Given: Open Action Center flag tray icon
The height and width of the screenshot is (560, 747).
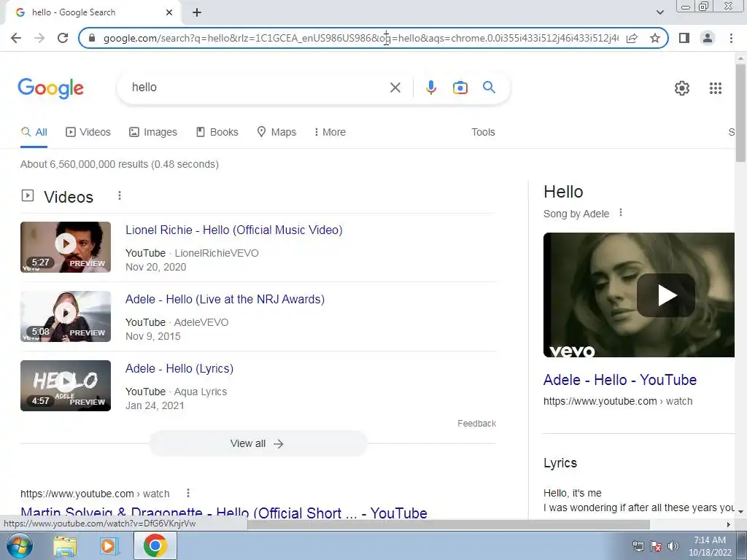Looking at the screenshot, I should coord(656,546).
